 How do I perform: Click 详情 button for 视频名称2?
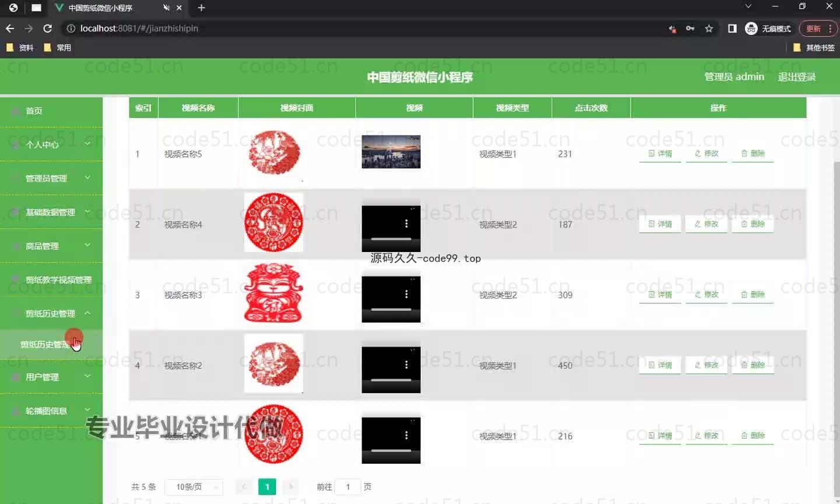[660, 365]
